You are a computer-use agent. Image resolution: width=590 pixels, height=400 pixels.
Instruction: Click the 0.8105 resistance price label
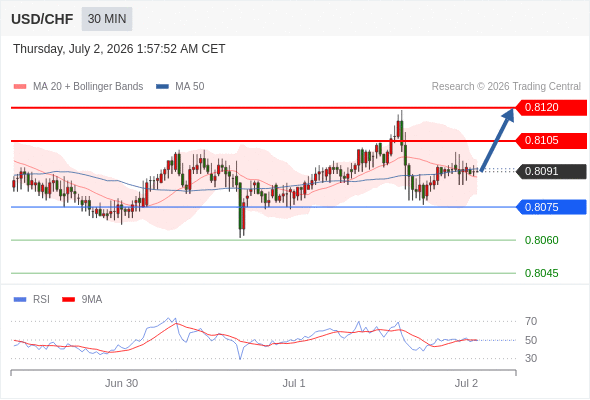(550, 141)
